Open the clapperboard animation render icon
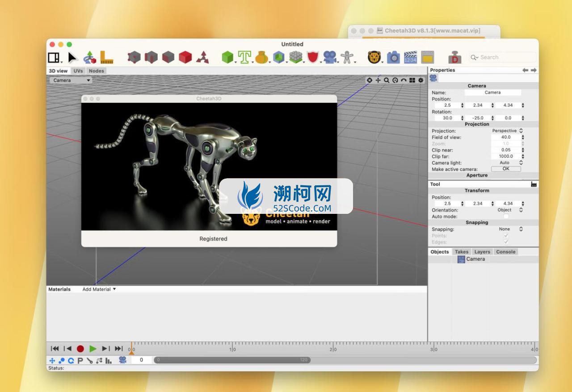 pos(410,57)
